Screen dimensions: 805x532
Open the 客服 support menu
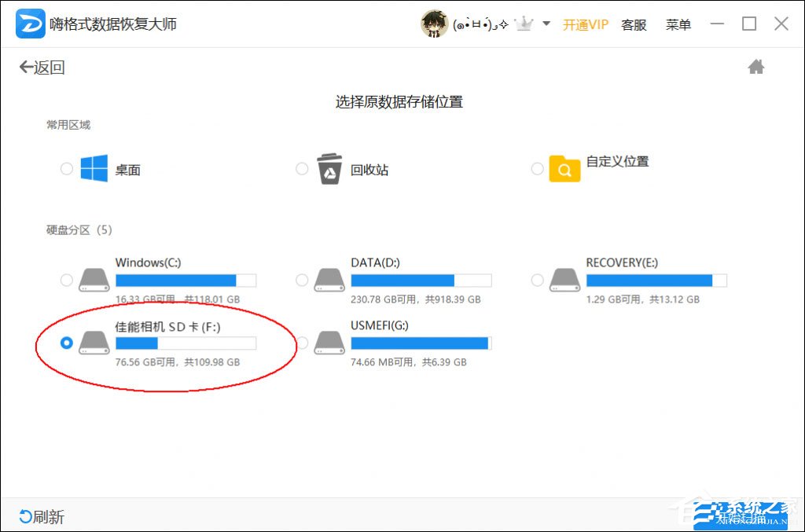pos(634,24)
